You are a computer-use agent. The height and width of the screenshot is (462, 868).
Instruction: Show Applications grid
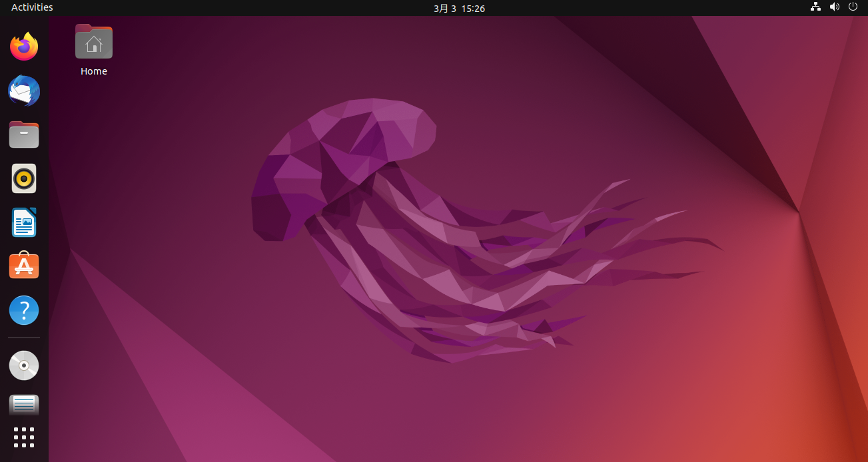[x=24, y=437]
